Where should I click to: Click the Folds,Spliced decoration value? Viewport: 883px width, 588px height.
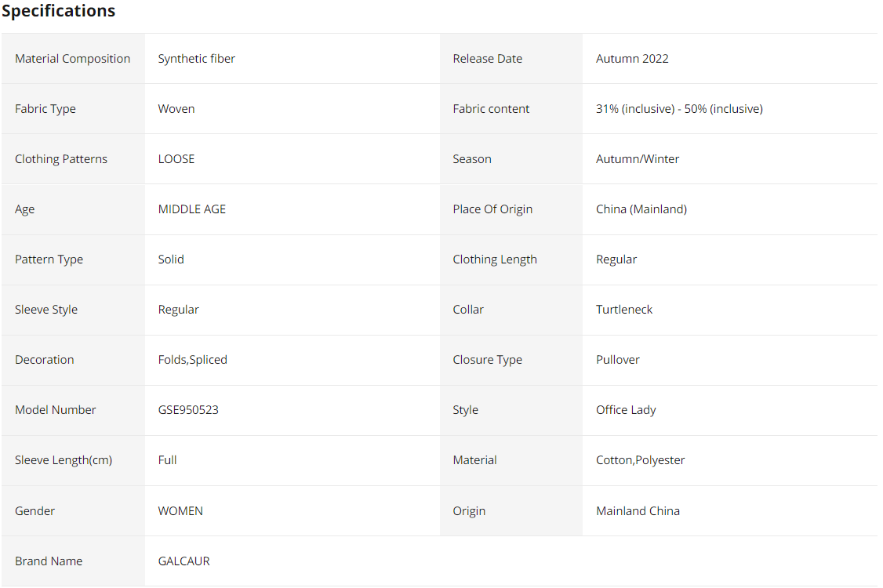coord(193,360)
